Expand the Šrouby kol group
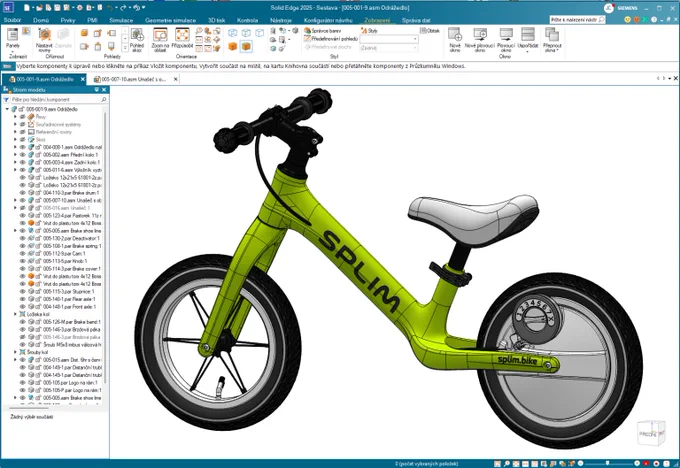 pos(15,352)
